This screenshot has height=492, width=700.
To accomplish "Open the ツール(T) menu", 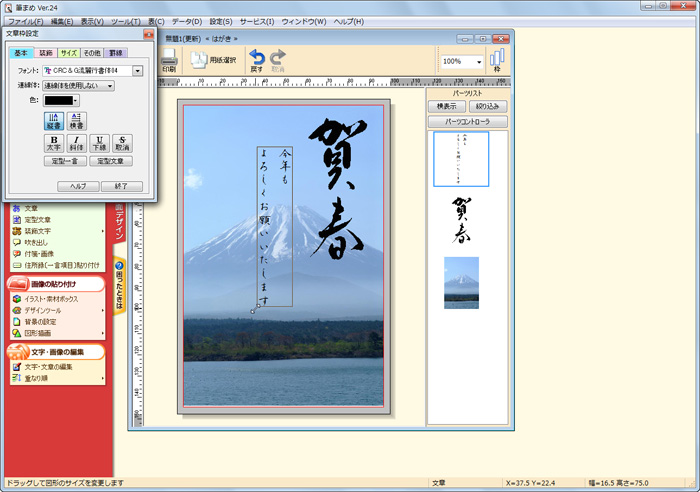I will (127, 21).
